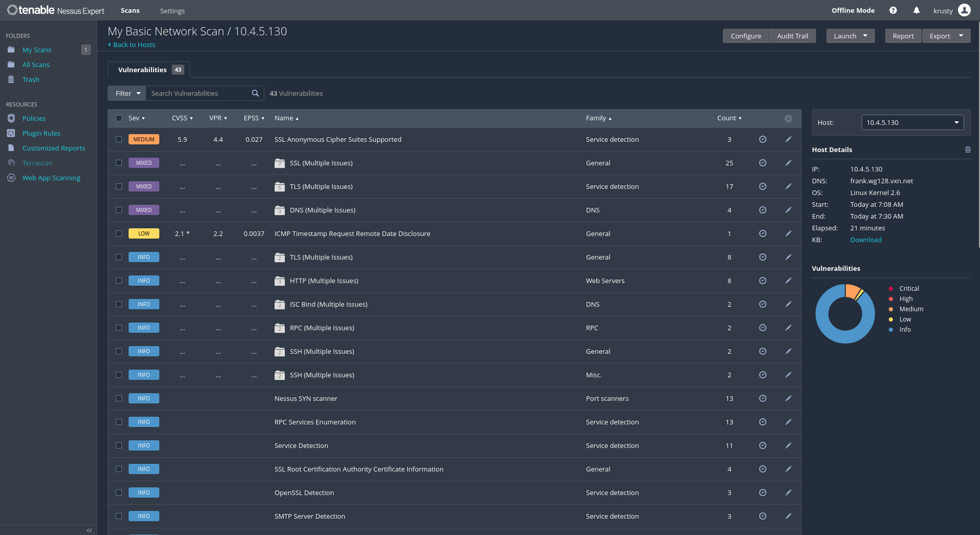Click check circle for Nessus SYN scanner row
Viewport: 980px width, 535px height.
763,398
